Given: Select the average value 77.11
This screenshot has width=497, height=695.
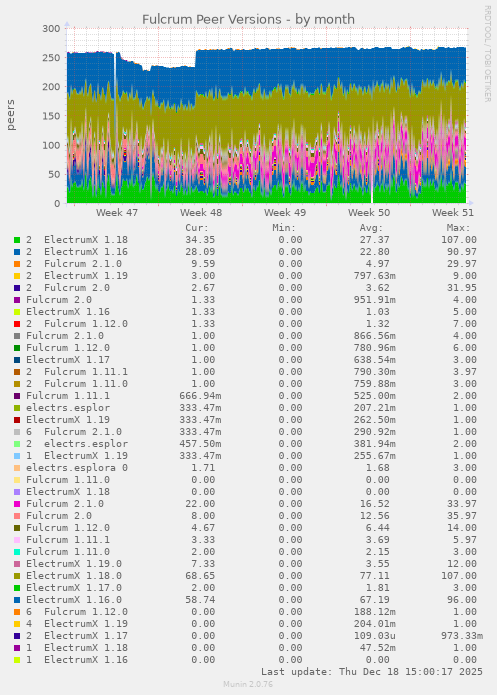Looking at the screenshot, I should coord(375,576).
